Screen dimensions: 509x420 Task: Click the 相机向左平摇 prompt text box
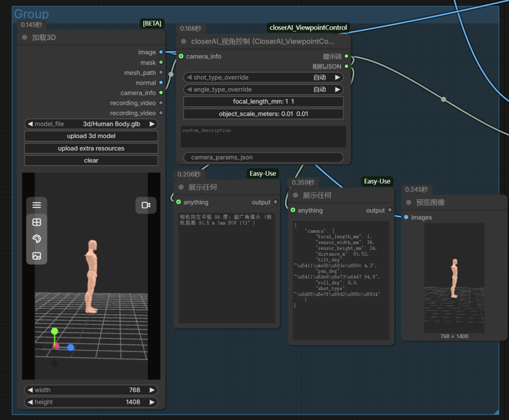coord(227,268)
